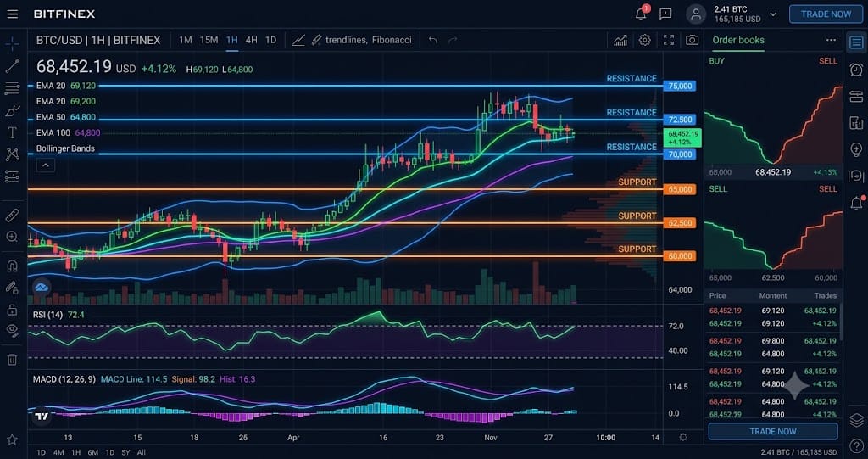Click the MACD (12, 26, 9) label
Image resolution: width=868 pixels, height=459 pixels.
click(x=64, y=379)
